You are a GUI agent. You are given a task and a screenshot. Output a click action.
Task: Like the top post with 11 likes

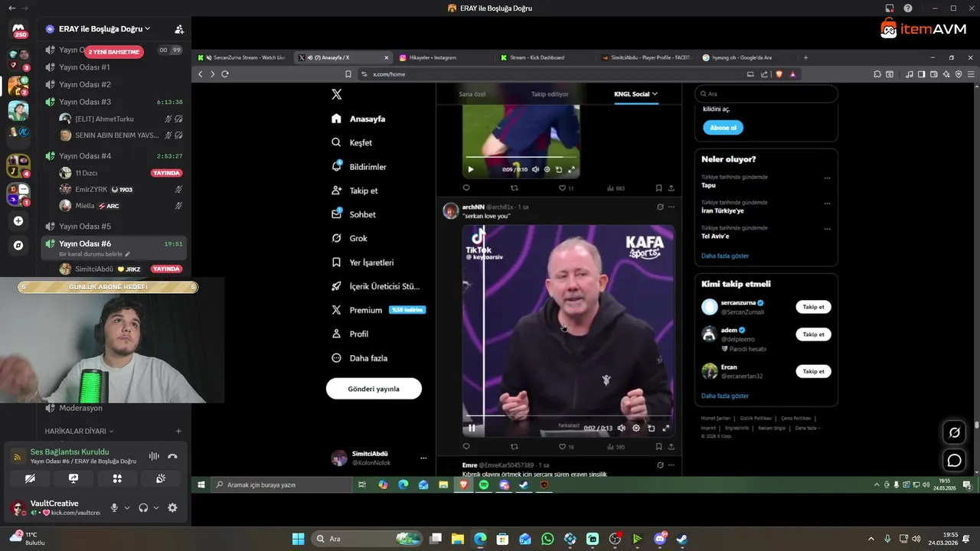click(566, 188)
